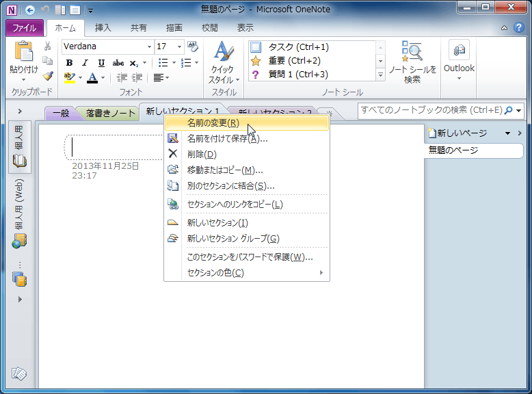This screenshot has height=394, width=532.
Task: Click the numbered list icon
Action: coord(186,63)
